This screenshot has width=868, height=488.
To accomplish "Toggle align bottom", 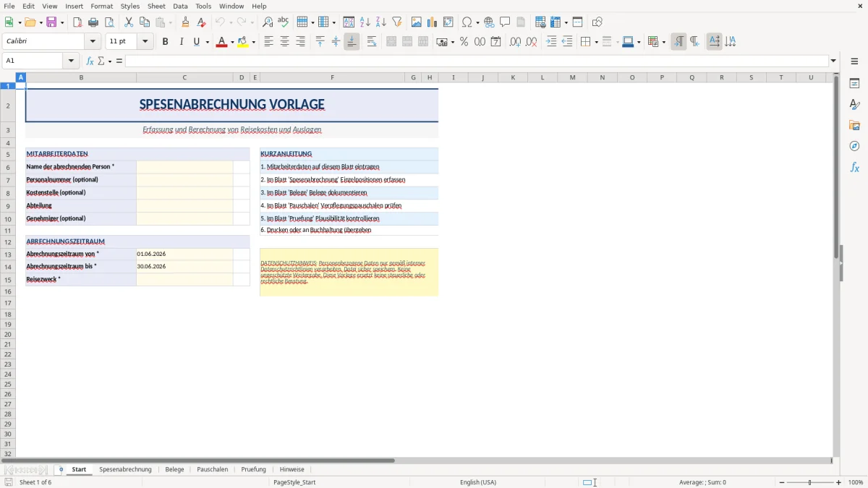I will [352, 42].
